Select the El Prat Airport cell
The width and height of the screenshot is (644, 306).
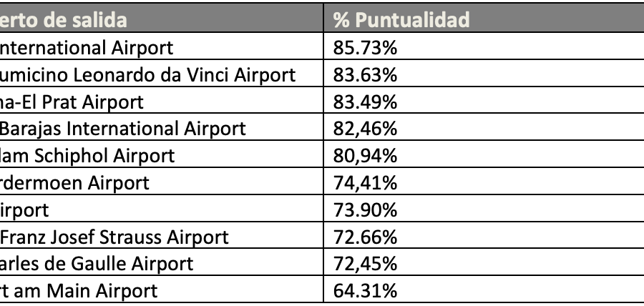[x=162, y=100]
